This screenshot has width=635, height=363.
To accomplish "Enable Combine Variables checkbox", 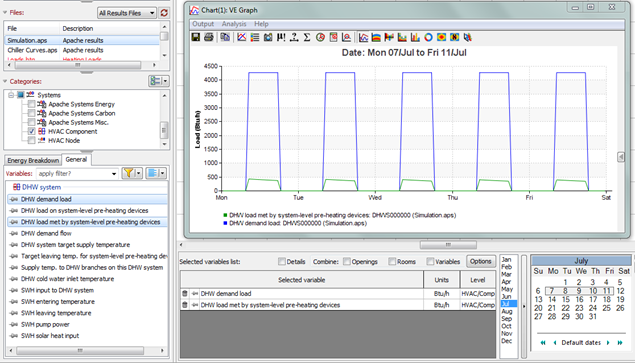I will (430, 262).
